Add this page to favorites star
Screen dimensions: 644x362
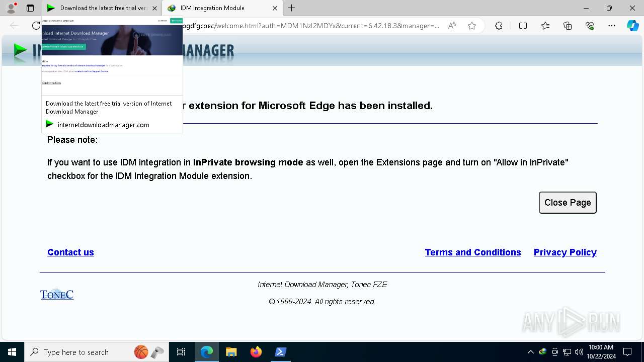click(471, 26)
